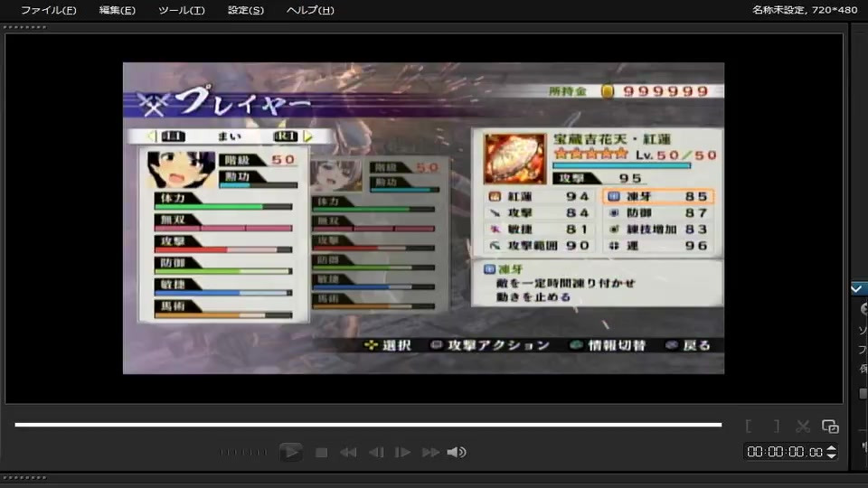This screenshot has width=868, height=488.
Task: Click the white preview scrubber bar
Action: pos(368,425)
